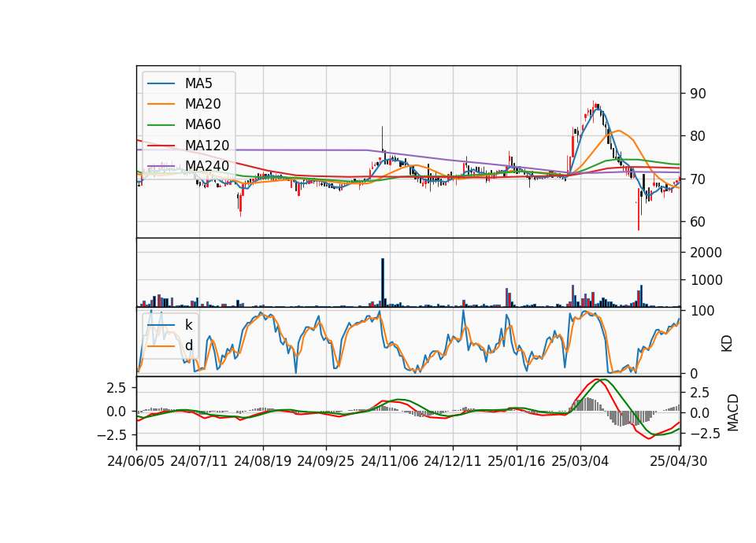Click the 24/06/05 date axis label

point(136,462)
